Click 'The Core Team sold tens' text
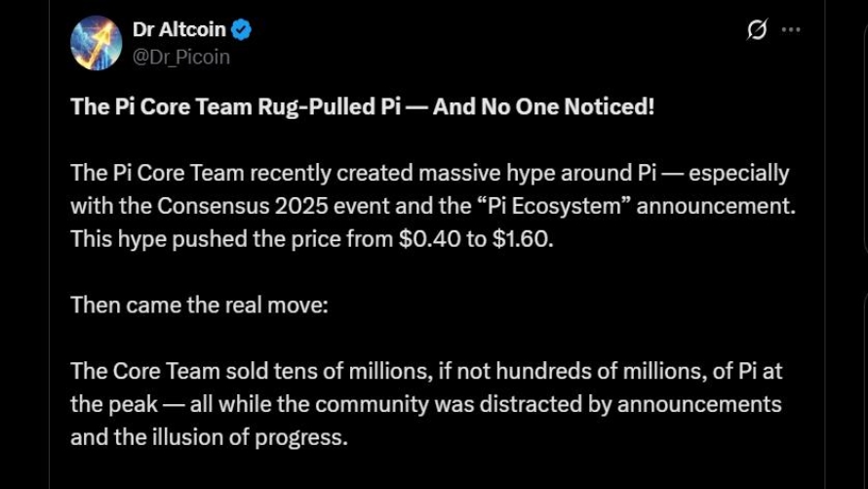Image resolution: width=868 pixels, height=489 pixels. click(x=188, y=371)
